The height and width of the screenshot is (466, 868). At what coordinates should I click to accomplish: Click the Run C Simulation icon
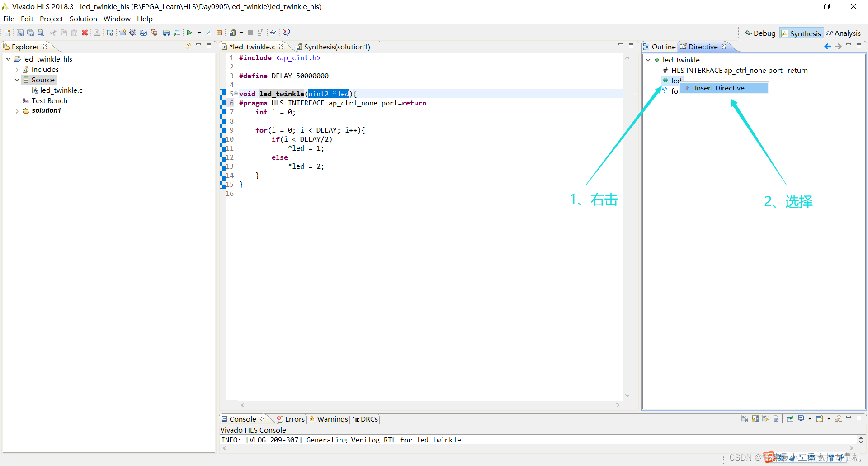pyautogui.click(x=177, y=33)
